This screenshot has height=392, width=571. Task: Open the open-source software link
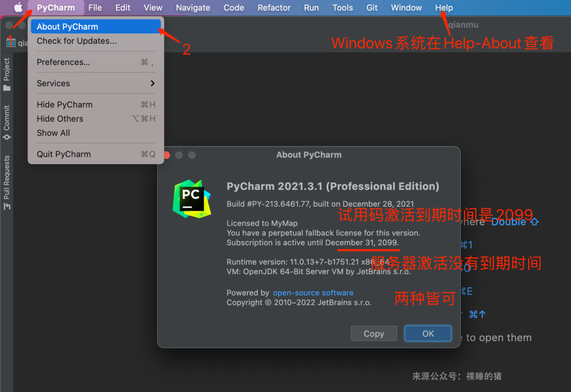(x=313, y=293)
